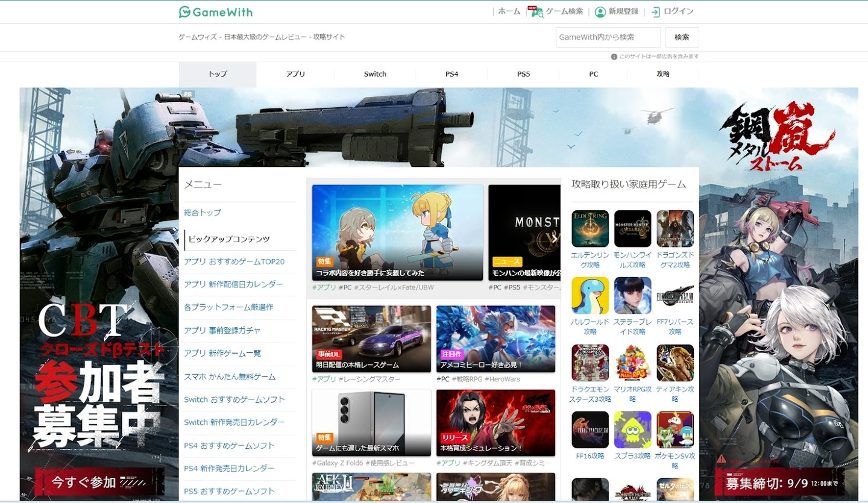Click the ゲーム検索 header link
This screenshot has width=868, height=503.
pyautogui.click(x=564, y=11)
